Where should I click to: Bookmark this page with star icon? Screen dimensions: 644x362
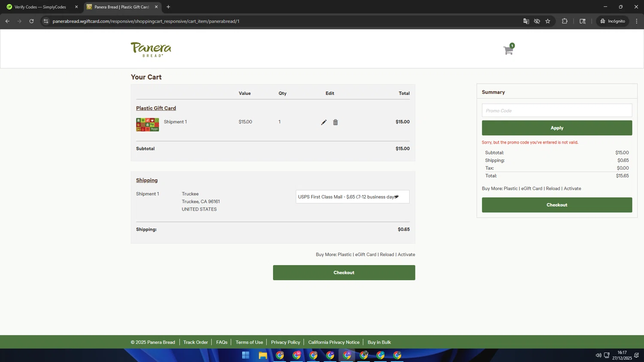[548, 21]
